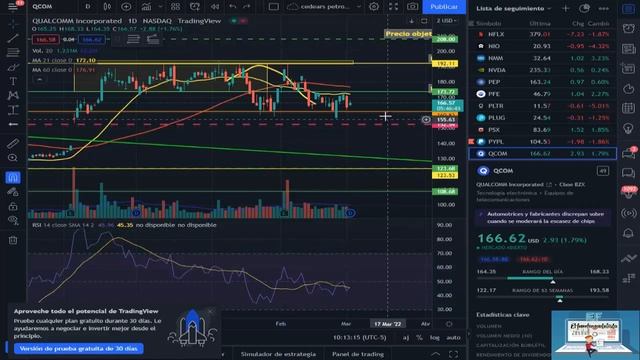Select NVDA row in the watchlist
640x360 pixels.
point(542,70)
